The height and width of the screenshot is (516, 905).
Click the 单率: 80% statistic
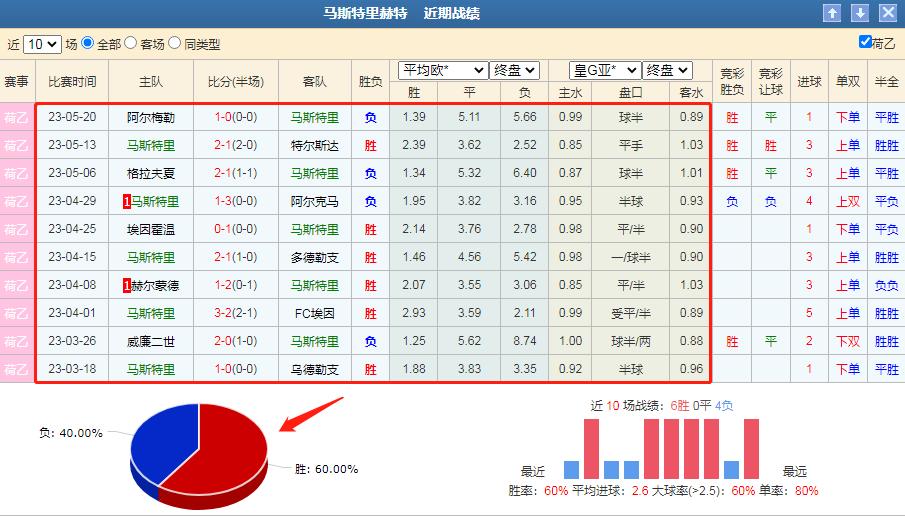(x=788, y=491)
